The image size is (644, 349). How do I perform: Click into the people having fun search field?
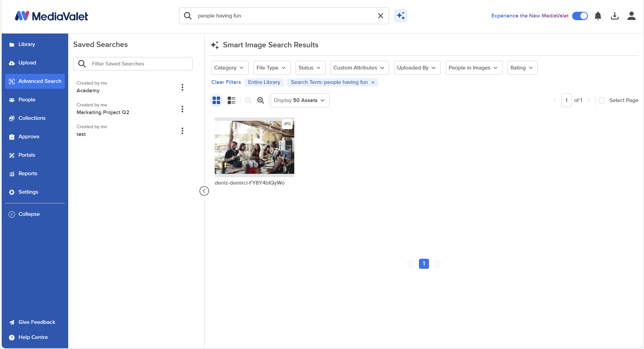pyautogui.click(x=284, y=16)
